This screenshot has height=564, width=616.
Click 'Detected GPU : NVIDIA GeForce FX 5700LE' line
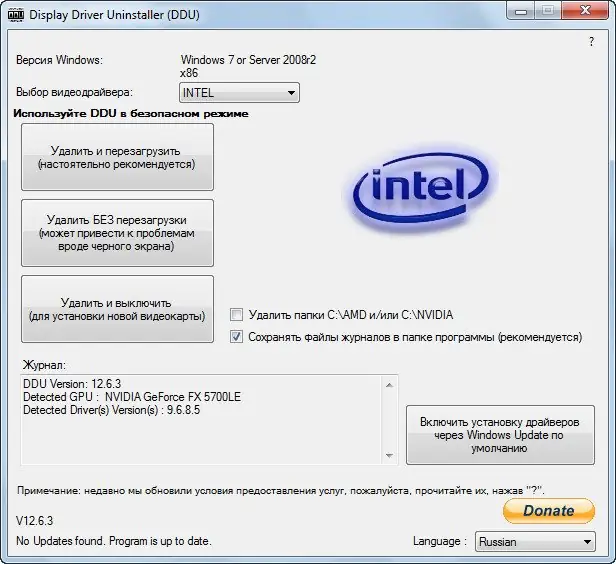[x=132, y=397]
